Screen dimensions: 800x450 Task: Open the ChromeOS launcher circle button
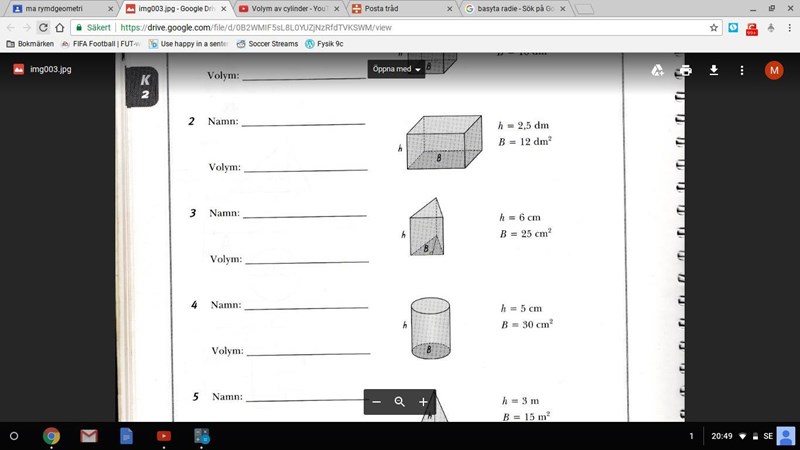point(14,437)
